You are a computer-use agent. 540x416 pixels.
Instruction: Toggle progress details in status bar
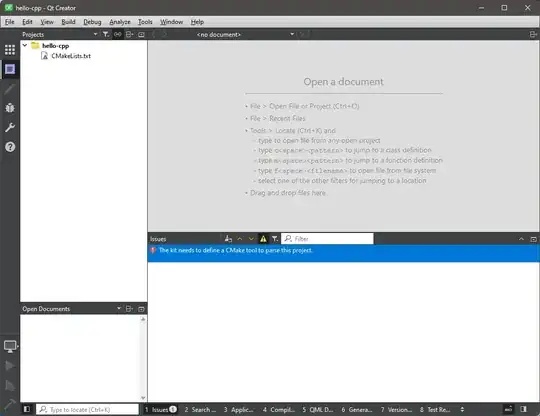tap(508, 409)
